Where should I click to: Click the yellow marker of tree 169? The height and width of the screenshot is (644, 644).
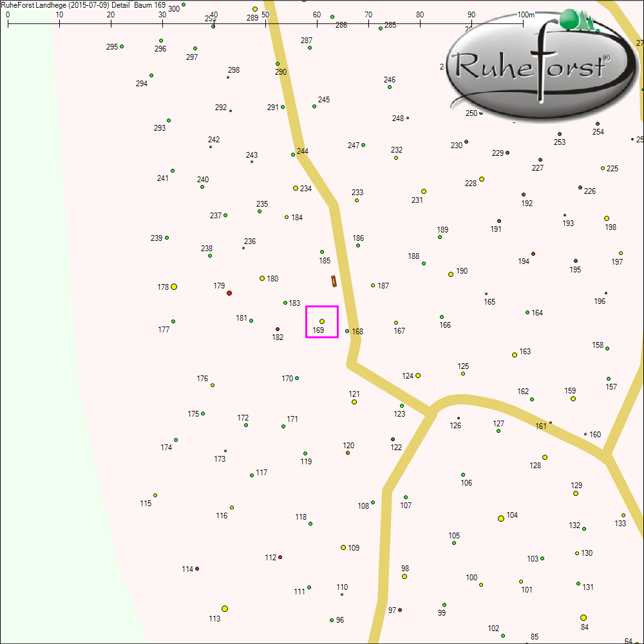pos(322,321)
